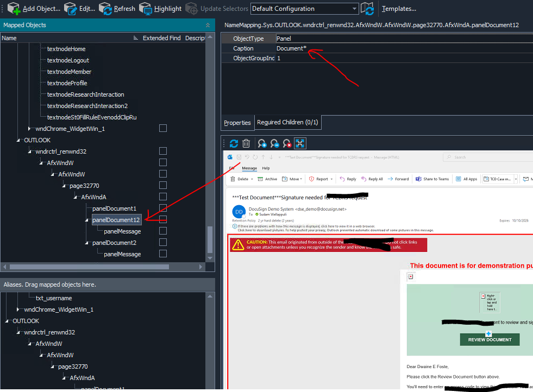This screenshot has height=392, width=533.
Task: Click the fit-to-window preview icon
Action: tap(300, 143)
